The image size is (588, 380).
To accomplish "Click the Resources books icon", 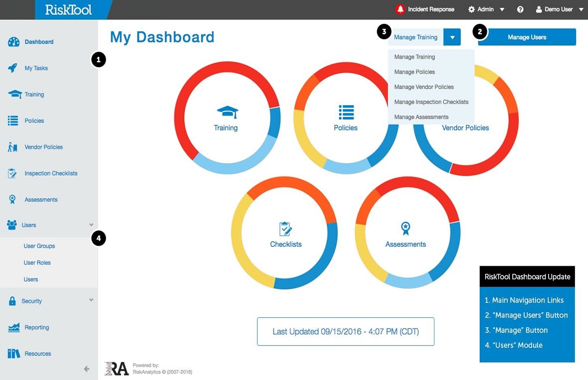I will 14,354.
